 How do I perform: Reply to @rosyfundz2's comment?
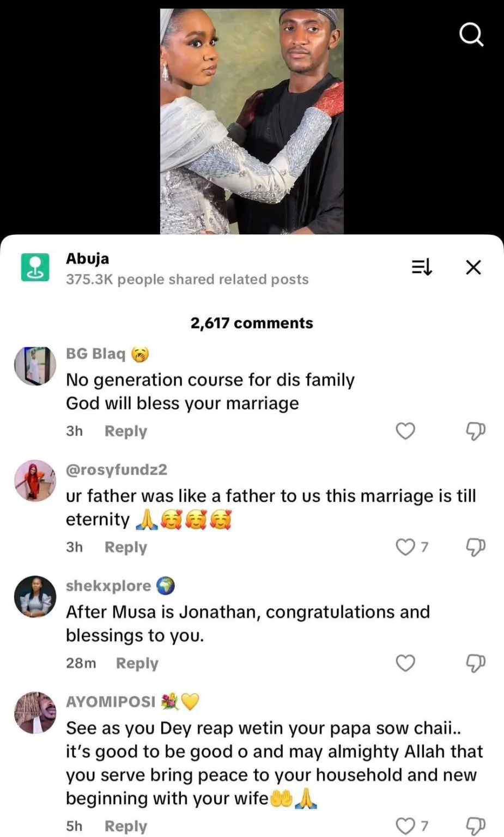pyautogui.click(x=126, y=547)
